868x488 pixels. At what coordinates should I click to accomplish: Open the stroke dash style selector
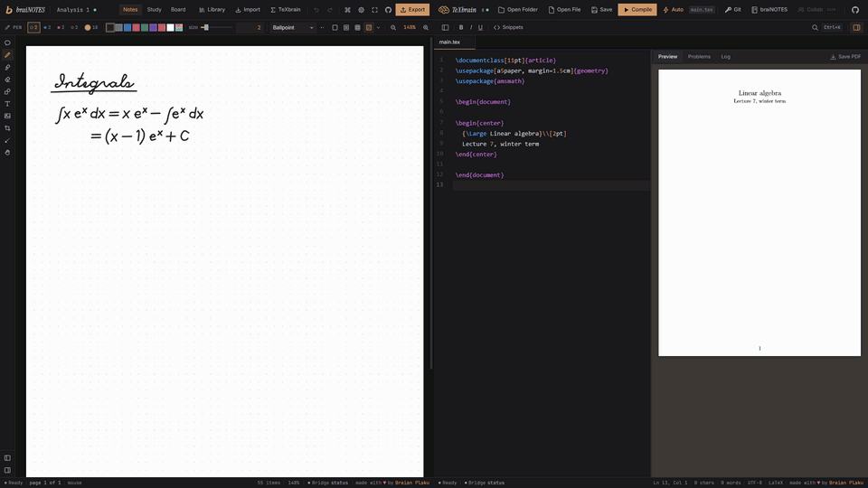pyautogui.click(x=322, y=28)
